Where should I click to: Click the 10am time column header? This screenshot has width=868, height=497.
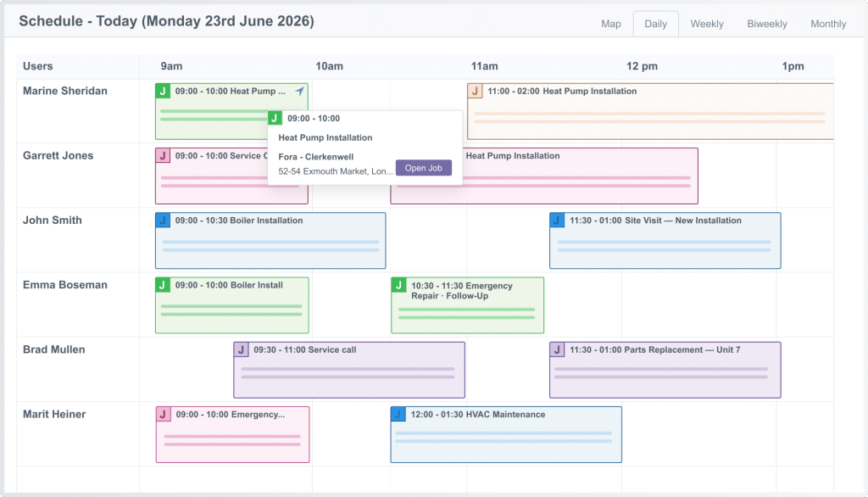click(330, 66)
